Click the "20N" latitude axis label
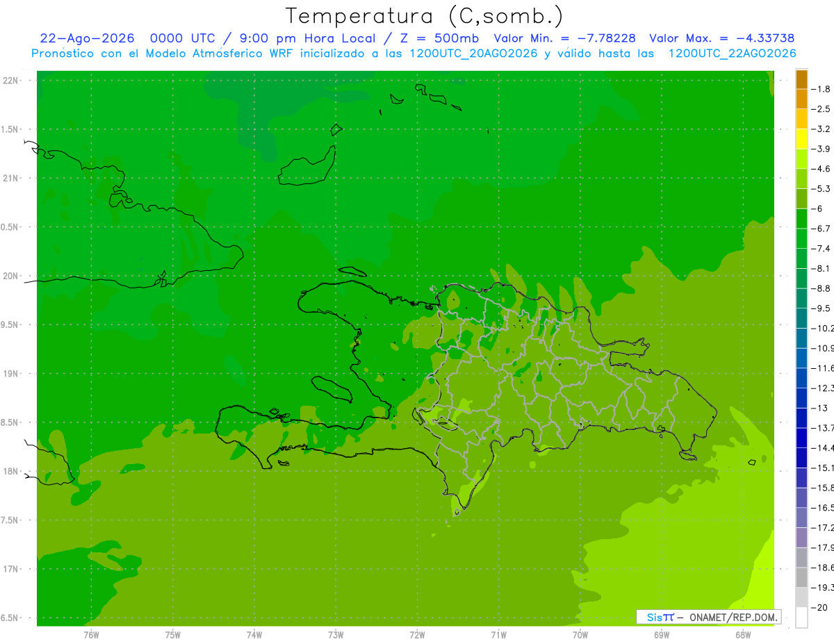The width and height of the screenshot is (834, 644). tap(11, 276)
